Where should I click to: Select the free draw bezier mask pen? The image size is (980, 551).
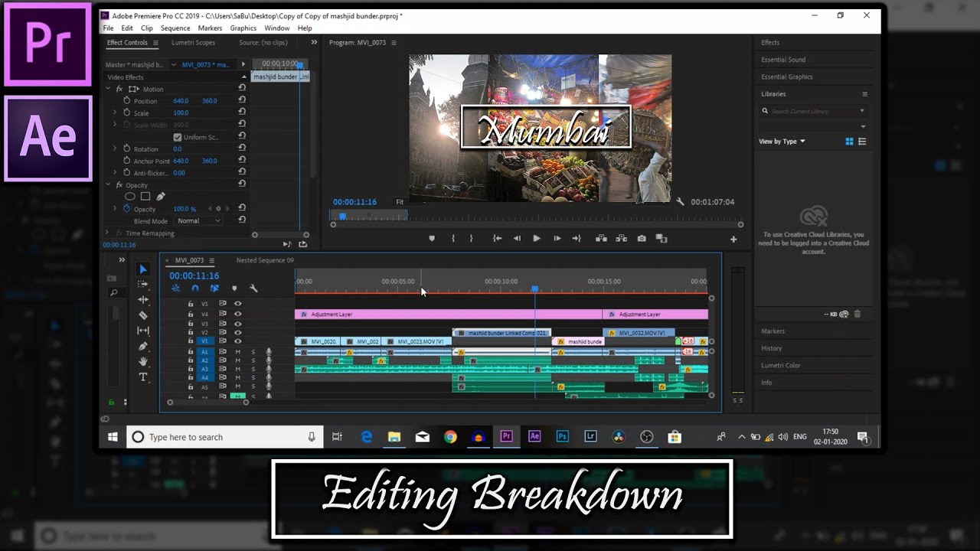tap(160, 197)
